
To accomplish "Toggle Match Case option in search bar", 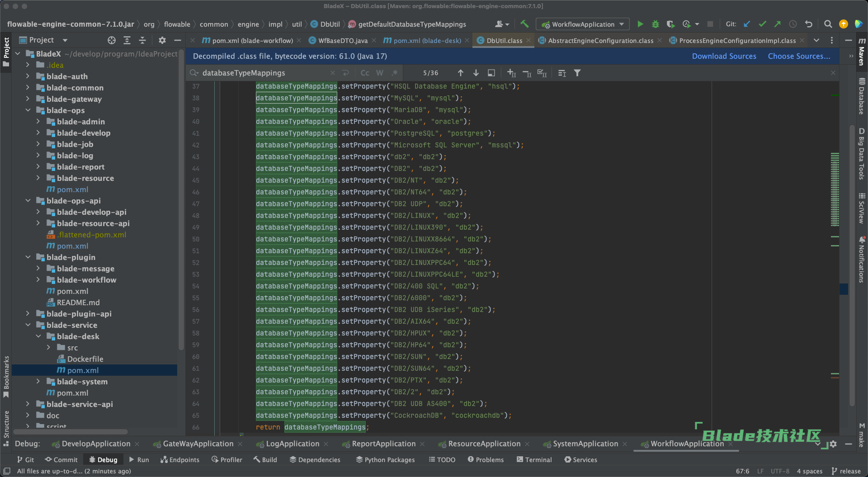I will pos(365,73).
